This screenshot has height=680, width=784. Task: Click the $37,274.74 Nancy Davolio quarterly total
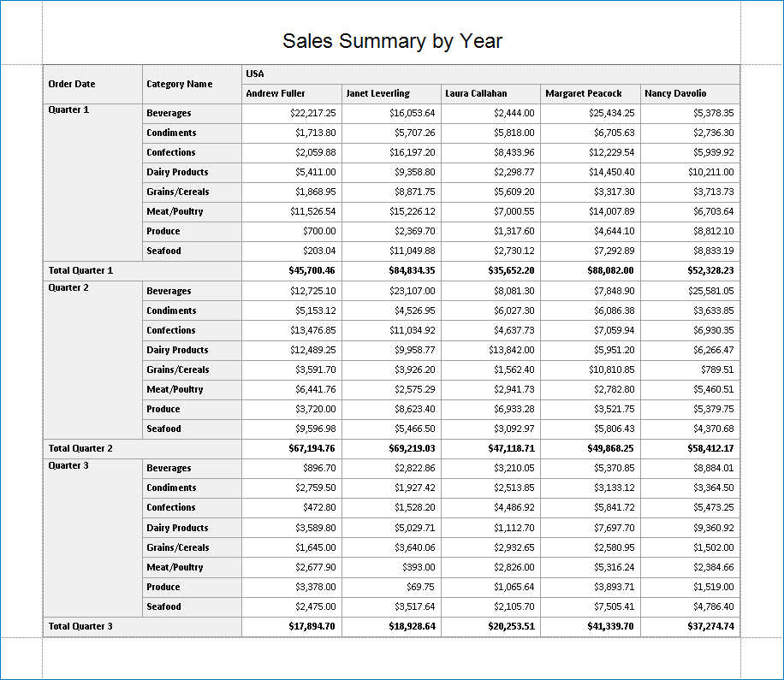pyautogui.click(x=689, y=626)
